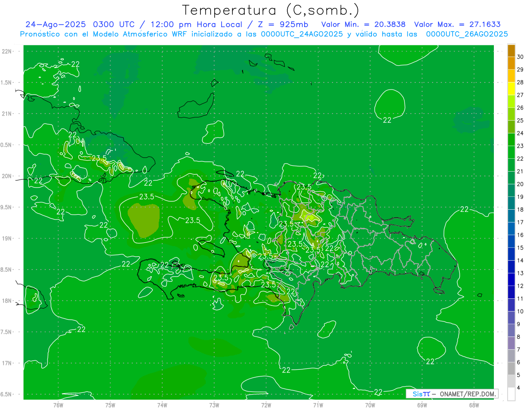Pick the lime swatch between 26 and 27
Viewport: 532px width, 411px height.
coord(511,102)
